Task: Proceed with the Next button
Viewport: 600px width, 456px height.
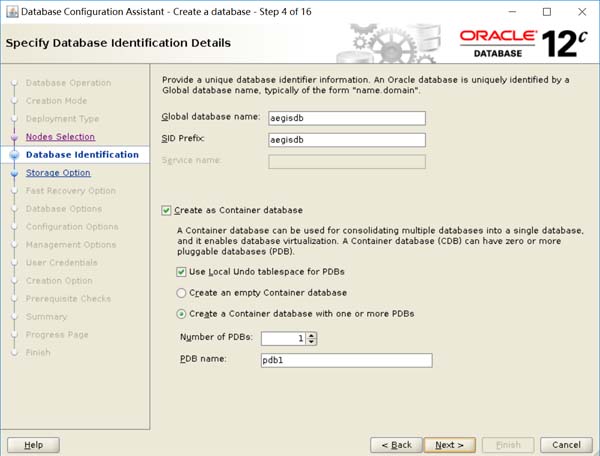Action: click(450, 445)
